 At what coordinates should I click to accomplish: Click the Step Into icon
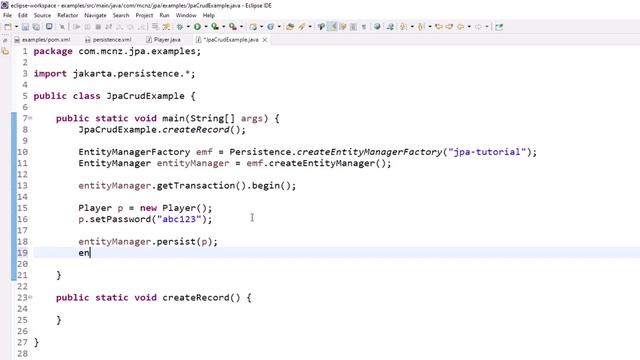(119, 27)
